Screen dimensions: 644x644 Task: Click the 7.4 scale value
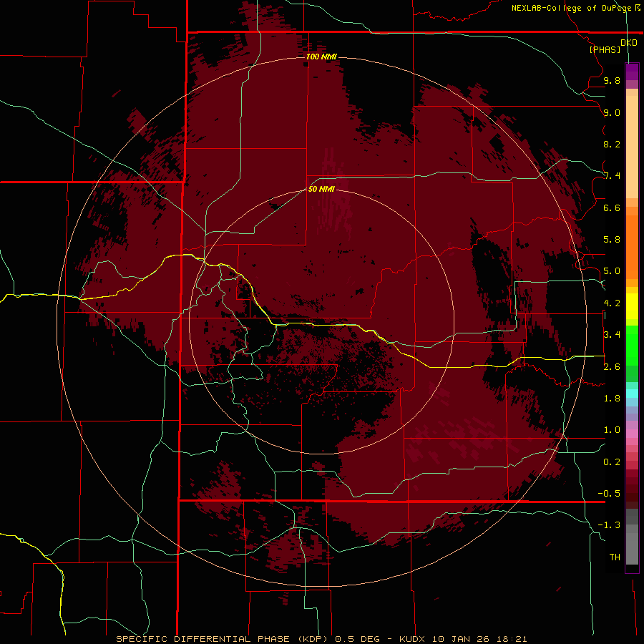pos(612,176)
